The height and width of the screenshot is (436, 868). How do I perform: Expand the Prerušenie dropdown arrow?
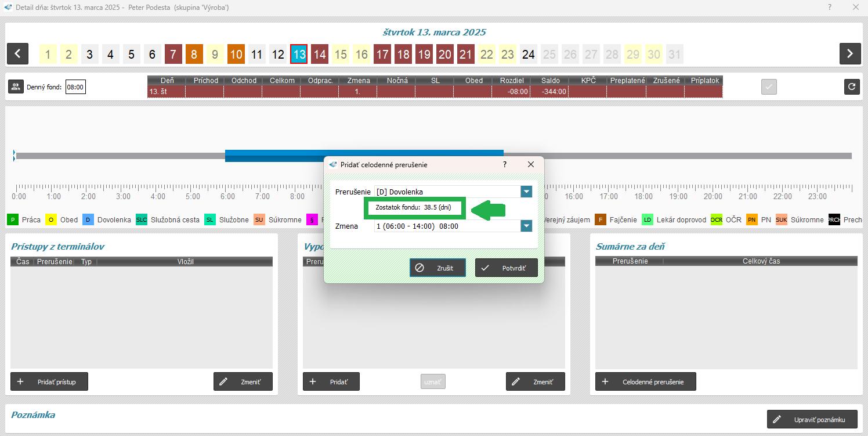point(526,192)
